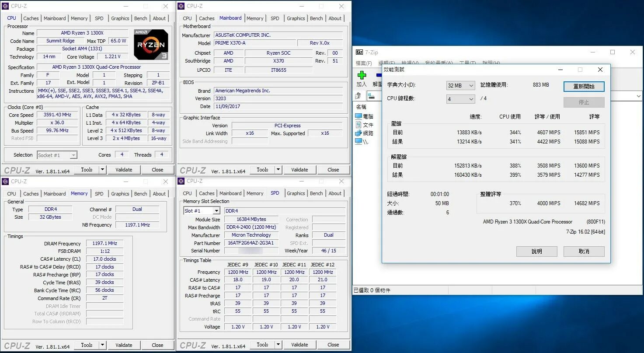Click the motherboard Model field PRIME X370-A
The image size is (644, 353).
coord(254,43)
